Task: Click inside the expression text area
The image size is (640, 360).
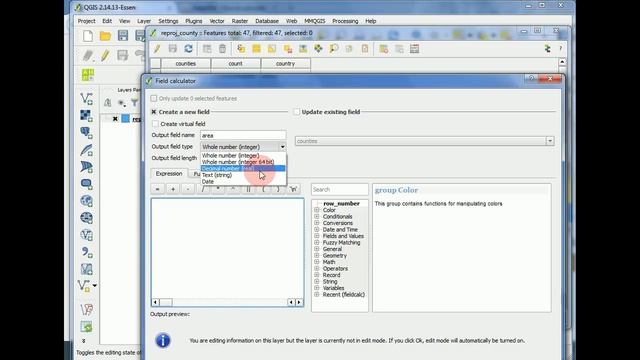Action: click(x=227, y=248)
